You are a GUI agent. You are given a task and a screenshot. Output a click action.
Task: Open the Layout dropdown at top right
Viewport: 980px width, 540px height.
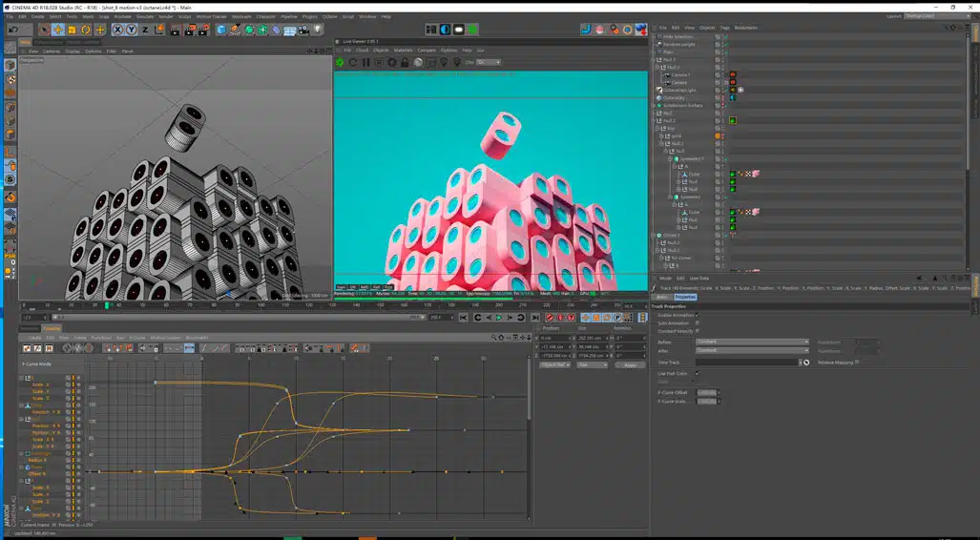click(x=937, y=16)
